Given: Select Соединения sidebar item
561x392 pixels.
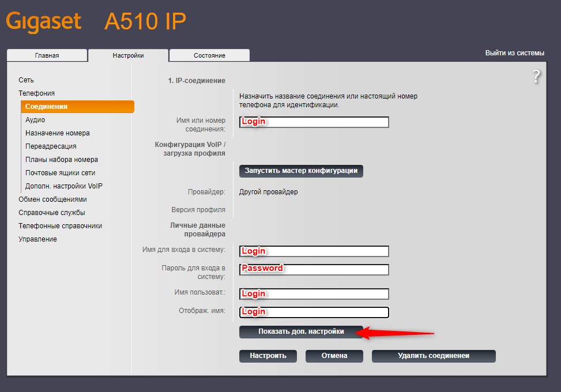Looking at the screenshot, I should (78, 107).
